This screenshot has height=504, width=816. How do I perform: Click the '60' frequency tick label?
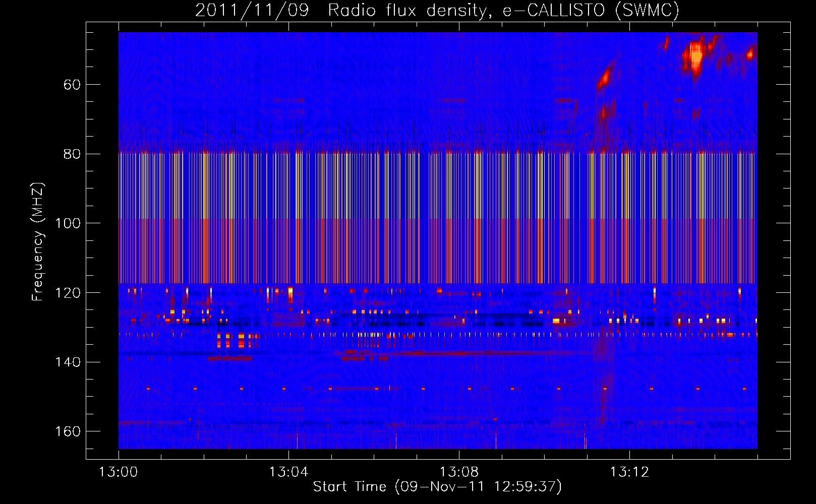tap(72, 84)
